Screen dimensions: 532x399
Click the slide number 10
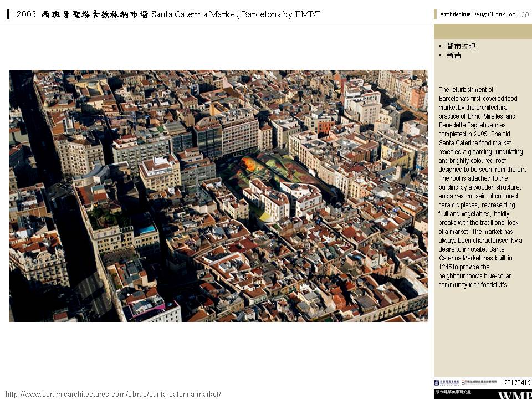[525, 14]
